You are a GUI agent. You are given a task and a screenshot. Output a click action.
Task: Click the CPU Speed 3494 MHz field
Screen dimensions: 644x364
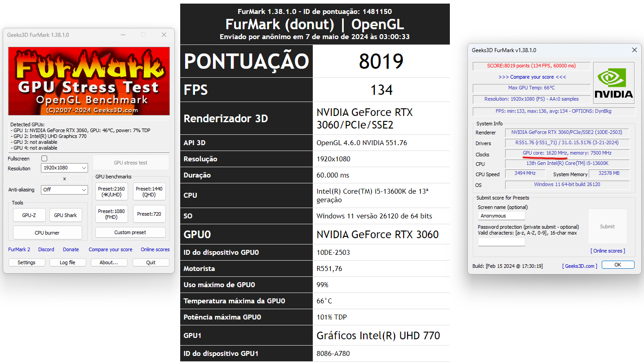(x=525, y=173)
